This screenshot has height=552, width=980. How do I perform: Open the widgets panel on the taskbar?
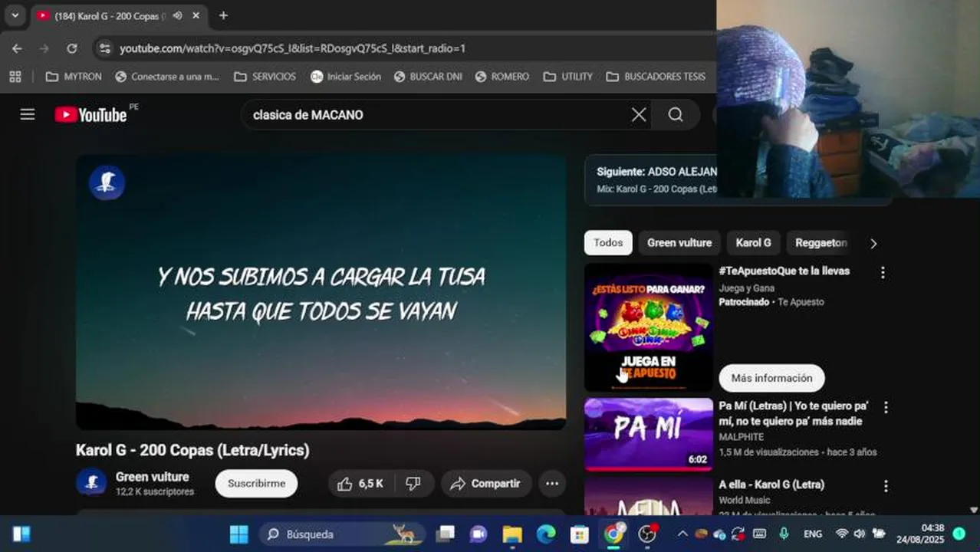pyautogui.click(x=21, y=534)
